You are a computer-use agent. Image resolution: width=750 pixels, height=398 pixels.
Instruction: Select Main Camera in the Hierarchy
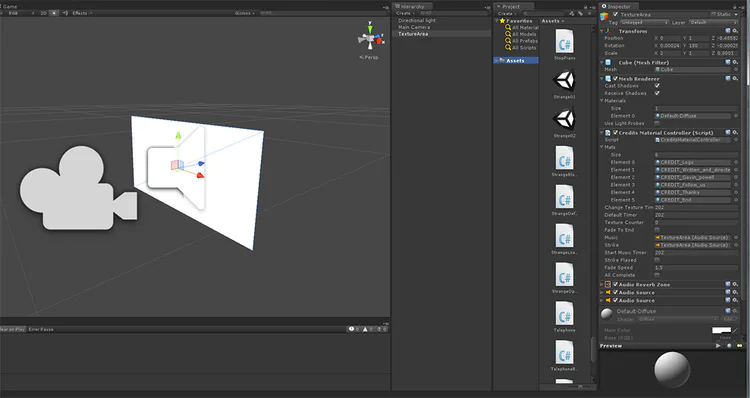(414, 27)
